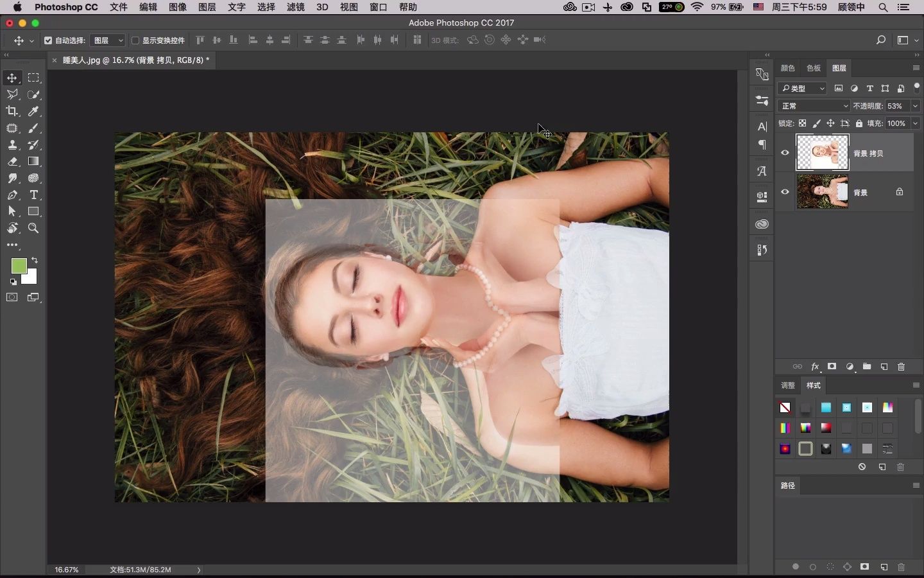Open the Paths panel flyout menu

916,486
